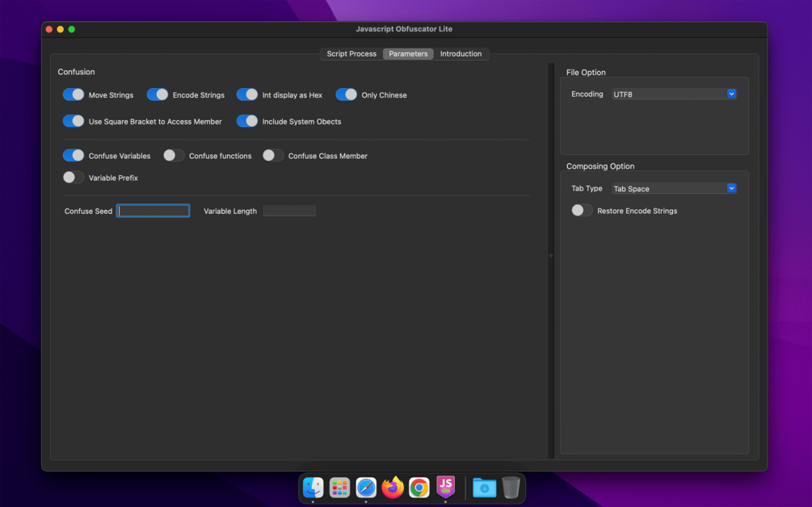
Task: Switch to the Script Process tab
Action: pos(351,54)
